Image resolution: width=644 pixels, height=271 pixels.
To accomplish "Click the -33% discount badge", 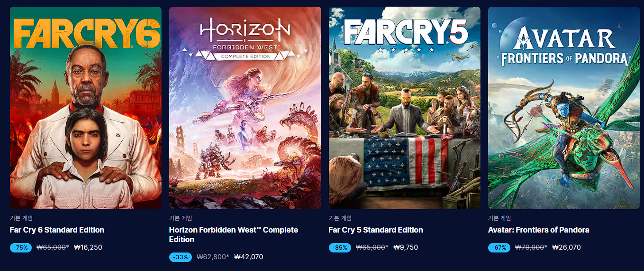I will tap(180, 257).
